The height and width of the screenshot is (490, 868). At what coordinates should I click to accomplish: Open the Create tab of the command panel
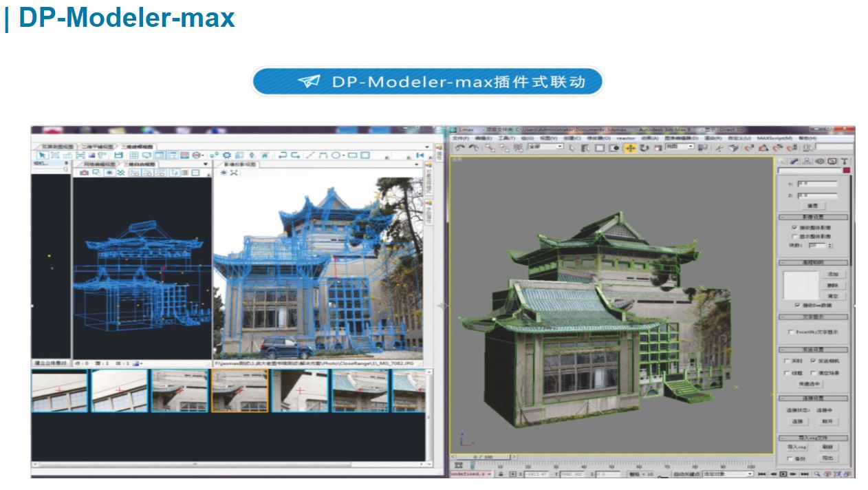[783, 161]
